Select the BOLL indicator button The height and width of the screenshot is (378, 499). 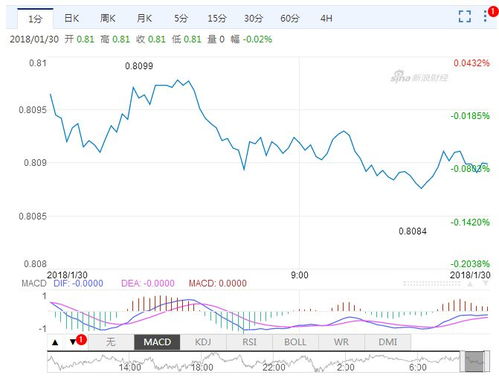point(295,342)
